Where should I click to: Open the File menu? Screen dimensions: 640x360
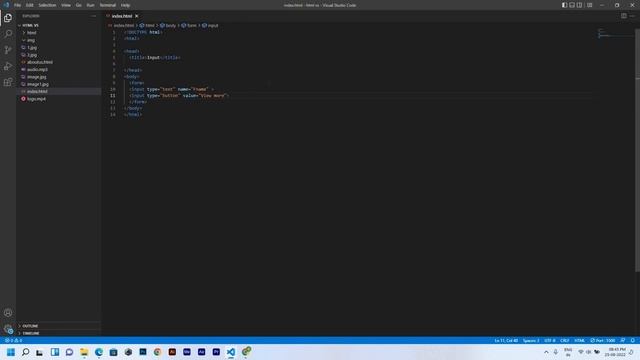[x=18, y=5]
